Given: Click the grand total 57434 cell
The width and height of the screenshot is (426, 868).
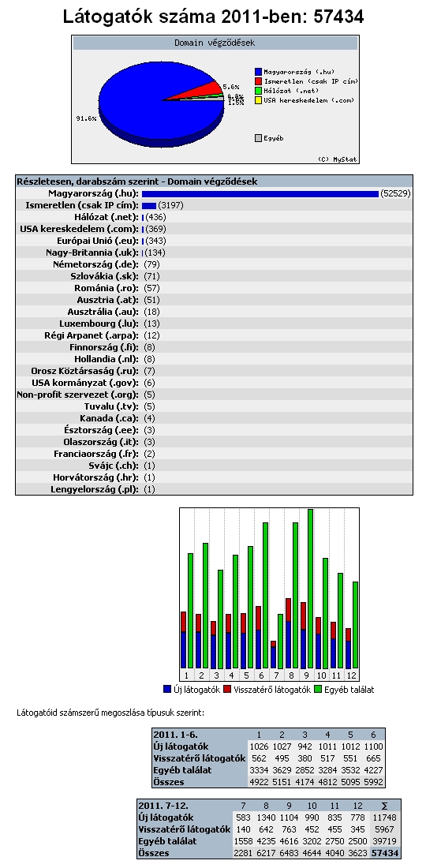Looking at the screenshot, I should click(384, 853).
